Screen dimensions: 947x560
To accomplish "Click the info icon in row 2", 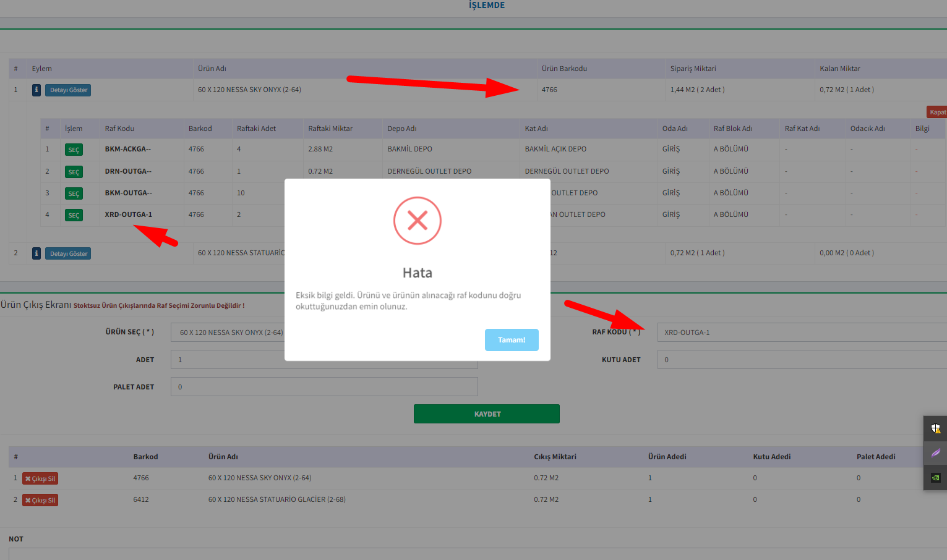I will coord(36,253).
